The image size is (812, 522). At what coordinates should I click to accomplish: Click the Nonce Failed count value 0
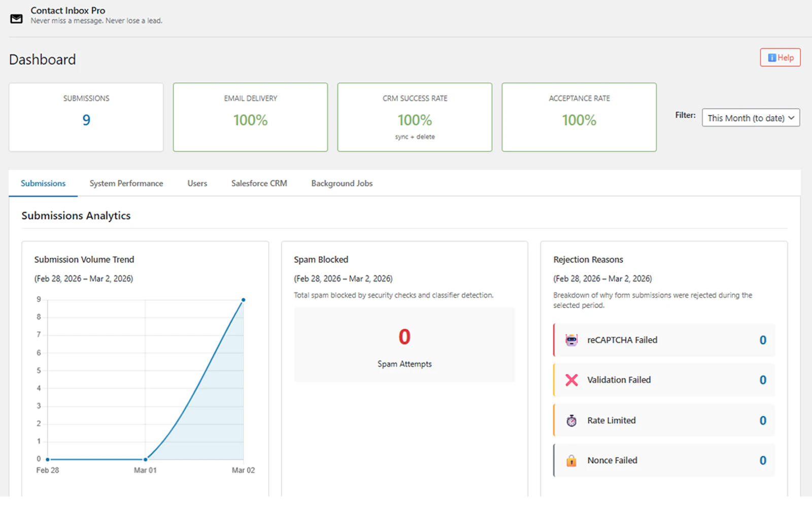coord(763,461)
